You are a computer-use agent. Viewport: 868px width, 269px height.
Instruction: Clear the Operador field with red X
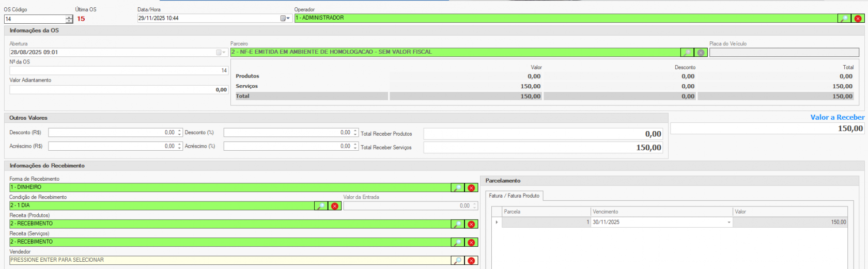tap(858, 19)
